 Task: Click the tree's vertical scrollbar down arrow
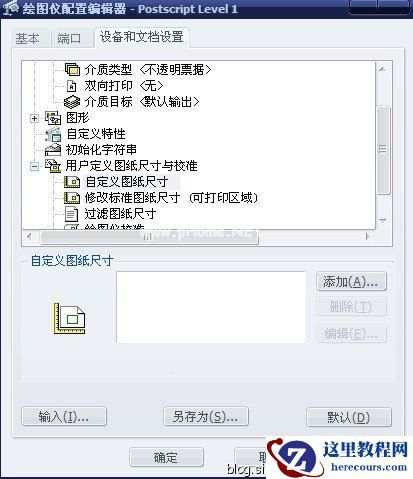(x=383, y=220)
